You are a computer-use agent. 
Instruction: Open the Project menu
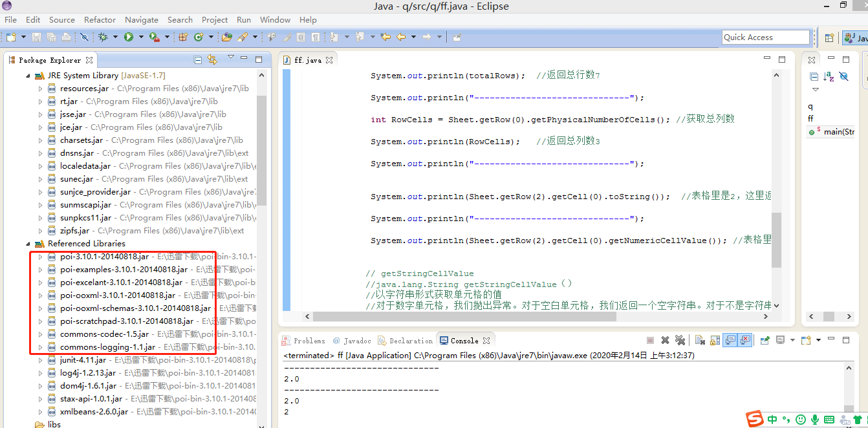[215, 19]
